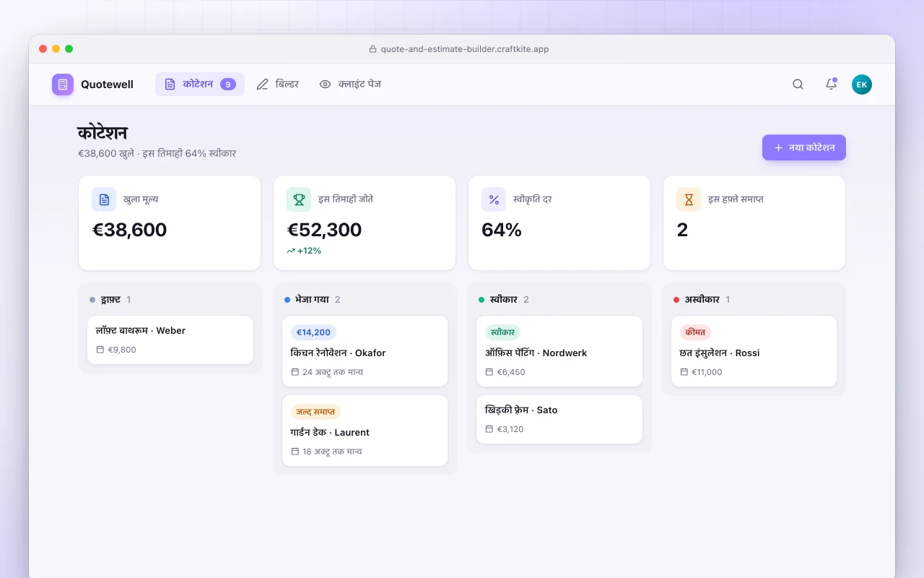
Task: Click the €52,300 value
Action: point(324,230)
